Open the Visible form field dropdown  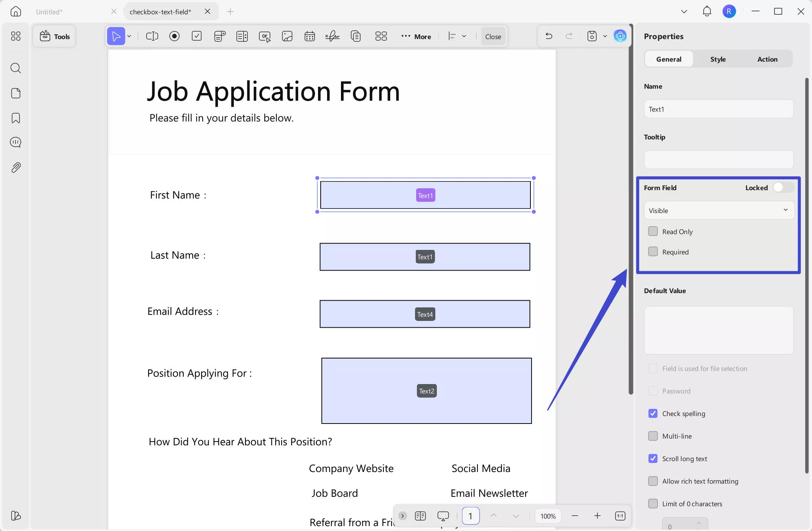pos(719,210)
